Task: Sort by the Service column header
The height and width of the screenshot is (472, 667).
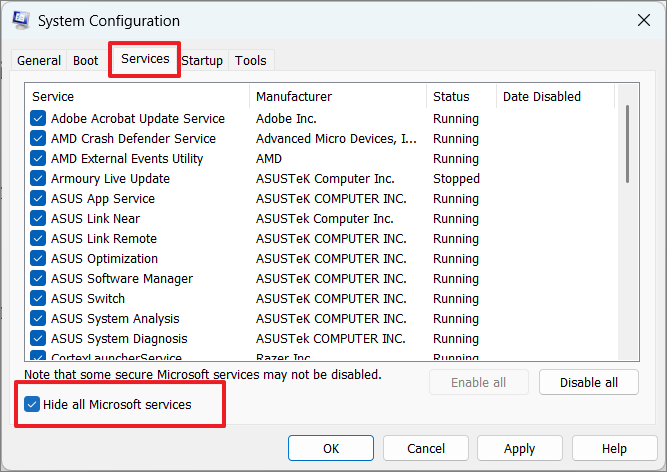Action: (137, 97)
